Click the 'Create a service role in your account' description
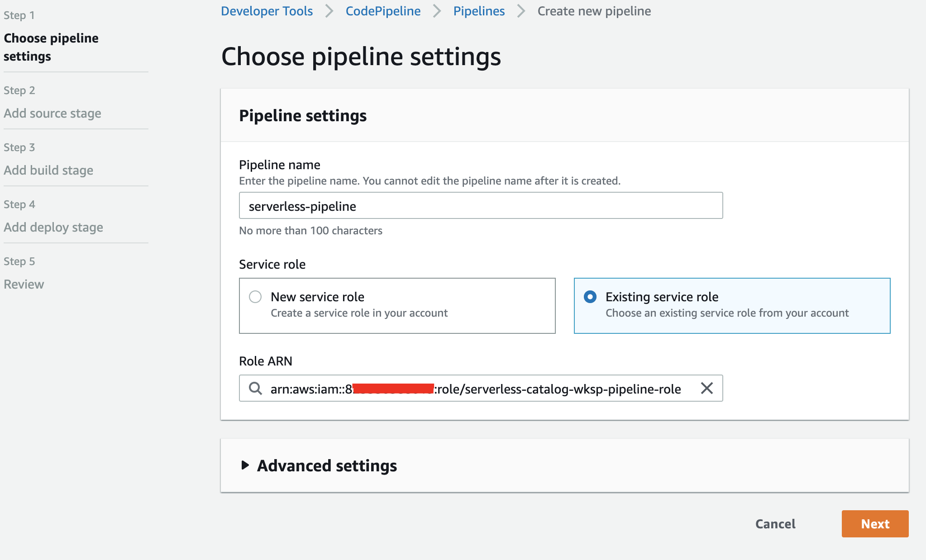Image resolution: width=926 pixels, height=560 pixels. [359, 313]
